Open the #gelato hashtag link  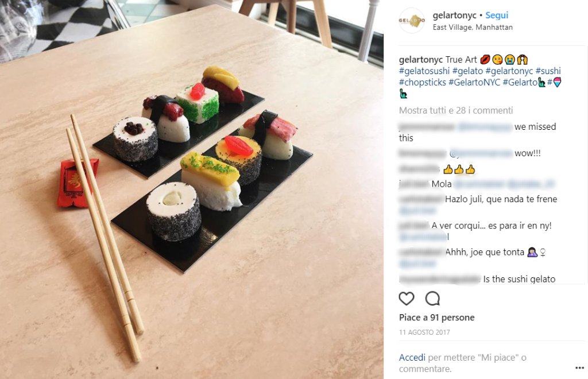pos(467,71)
